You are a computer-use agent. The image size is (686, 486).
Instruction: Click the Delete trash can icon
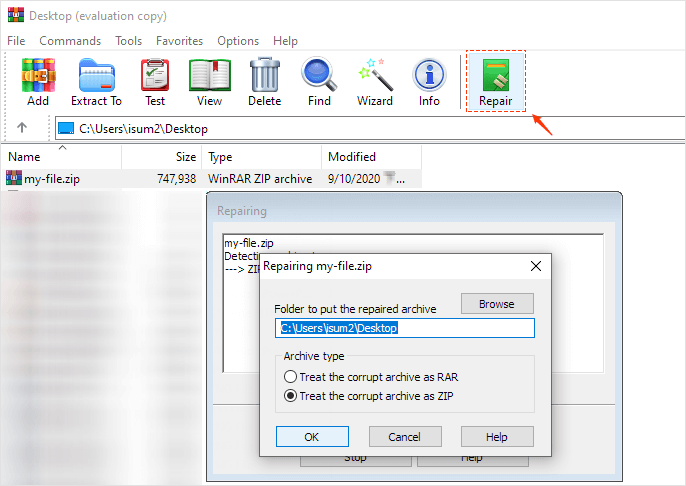tap(265, 75)
